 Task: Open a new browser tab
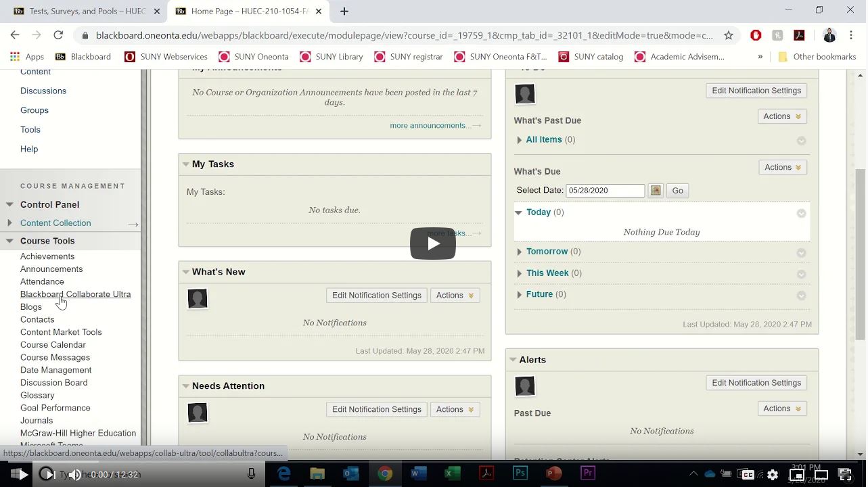[x=344, y=11]
